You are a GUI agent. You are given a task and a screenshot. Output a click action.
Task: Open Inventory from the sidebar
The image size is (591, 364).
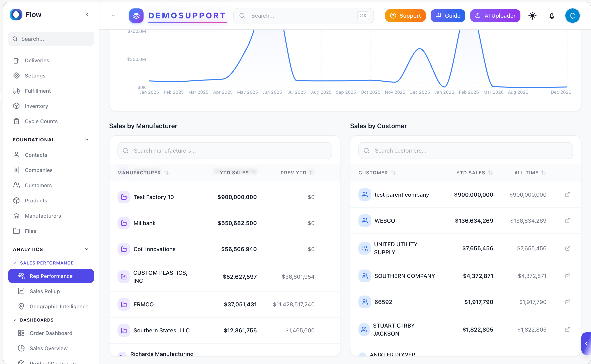coord(36,106)
